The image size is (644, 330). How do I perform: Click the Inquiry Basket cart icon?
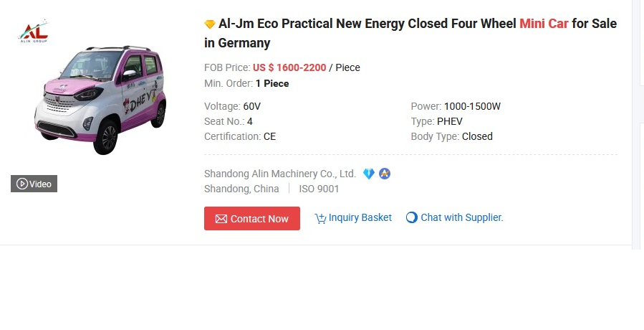(x=320, y=218)
